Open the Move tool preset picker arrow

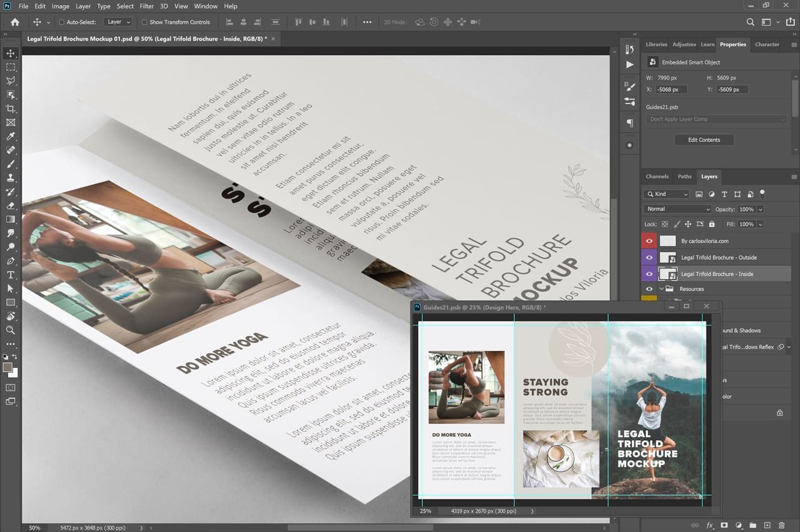[48, 22]
